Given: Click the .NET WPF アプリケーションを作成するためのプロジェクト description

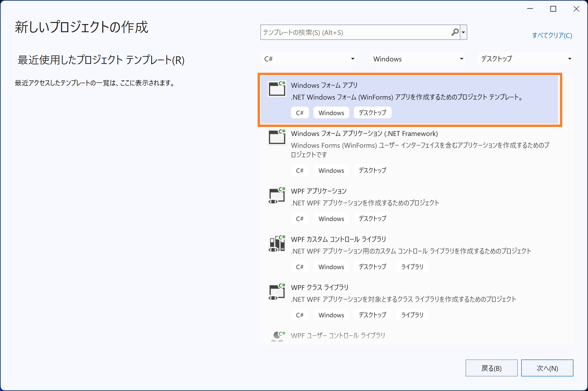Looking at the screenshot, I should 365,203.
